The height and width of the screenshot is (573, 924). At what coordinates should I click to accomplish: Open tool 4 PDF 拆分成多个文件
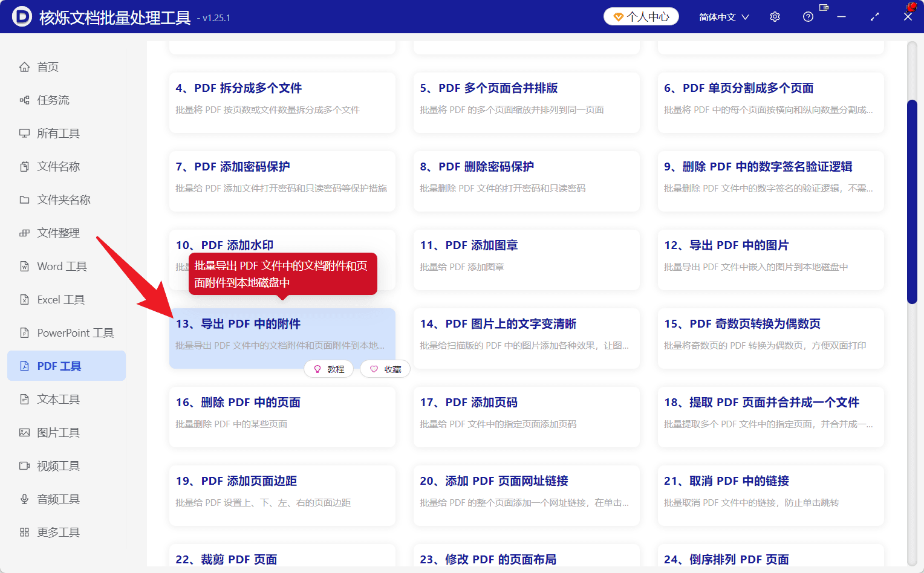click(282, 103)
